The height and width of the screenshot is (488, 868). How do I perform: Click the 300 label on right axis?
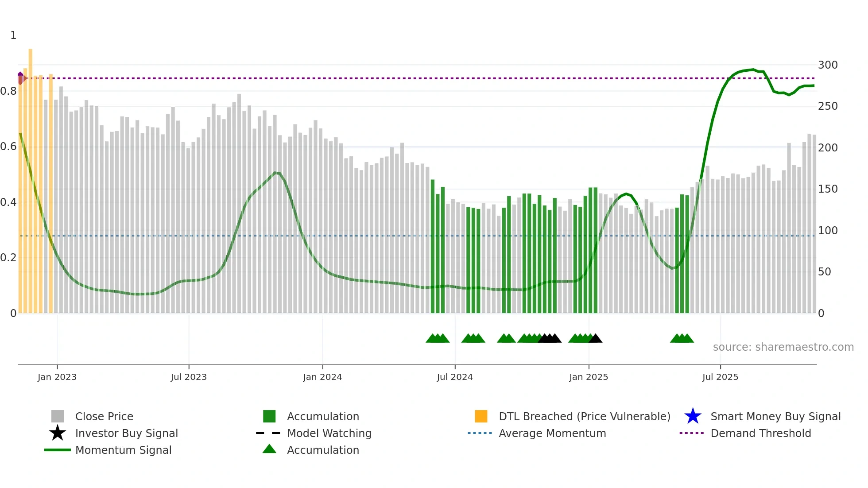827,65
